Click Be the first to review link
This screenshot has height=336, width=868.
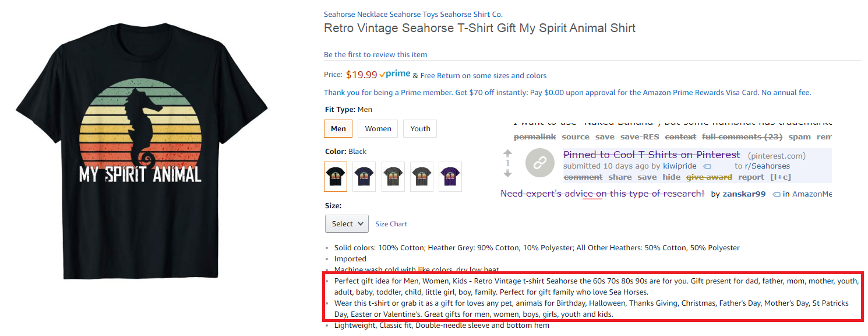coord(375,54)
